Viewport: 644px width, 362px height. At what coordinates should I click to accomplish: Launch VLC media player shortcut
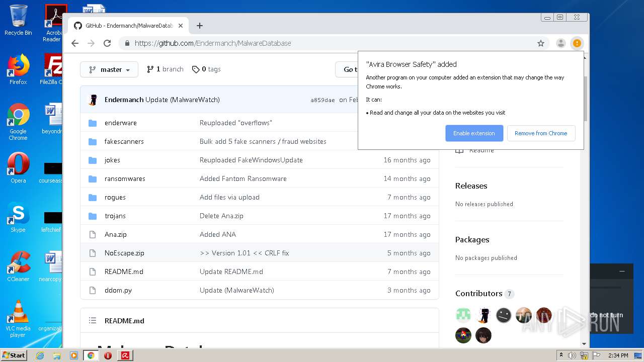tap(18, 319)
